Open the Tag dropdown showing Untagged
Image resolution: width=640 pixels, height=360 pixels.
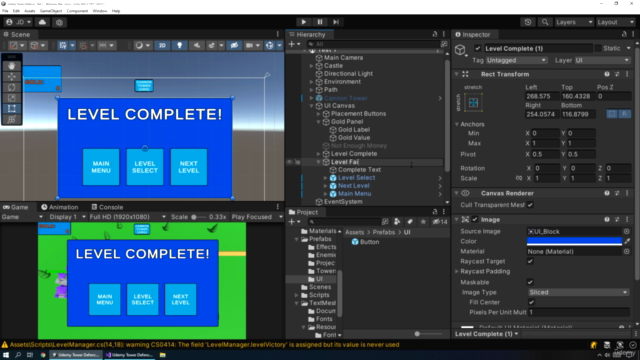[516, 60]
